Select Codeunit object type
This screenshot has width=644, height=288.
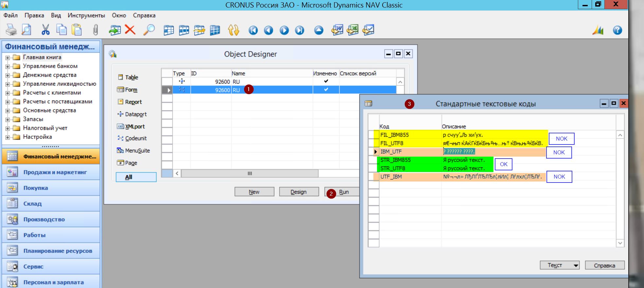coord(132,138)
